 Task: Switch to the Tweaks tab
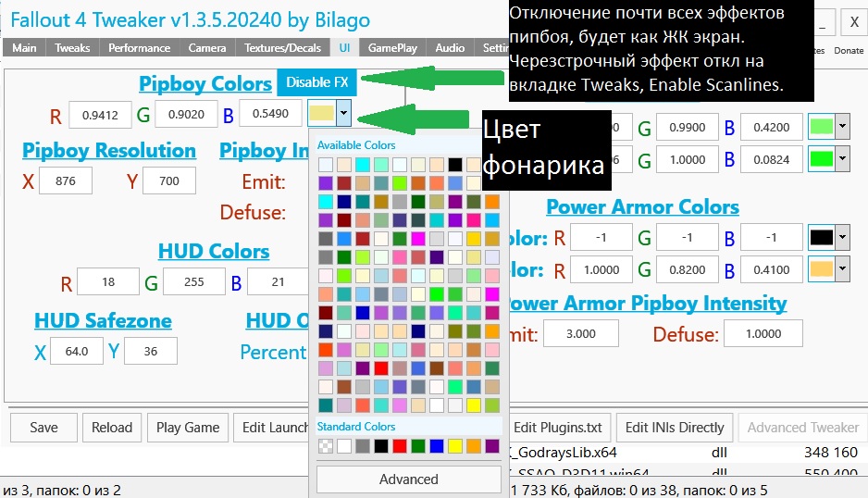(x=72, y=47)
